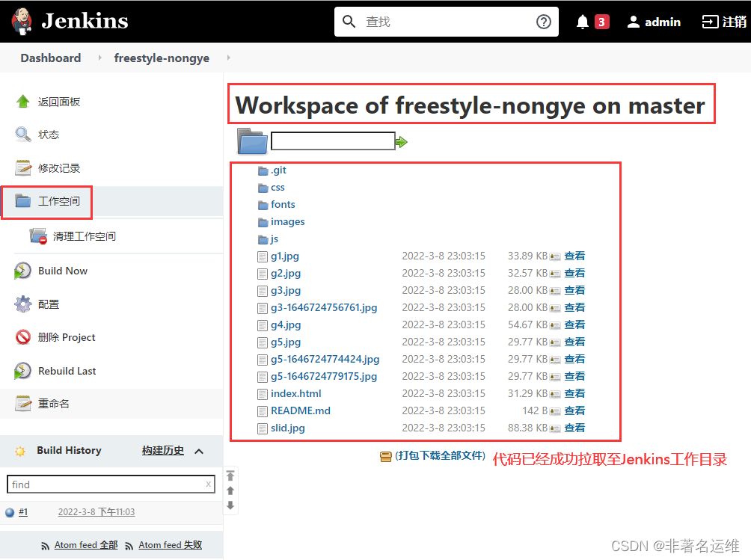Click the file icon beside slid.jpg

pos(263,428)
